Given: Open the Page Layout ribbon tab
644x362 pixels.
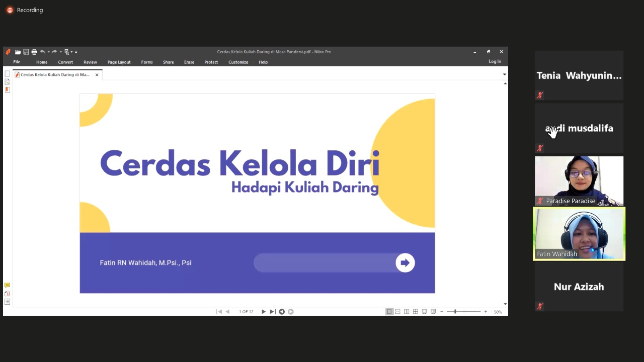Looking at the screenshot, I should [x=119, y=62].
